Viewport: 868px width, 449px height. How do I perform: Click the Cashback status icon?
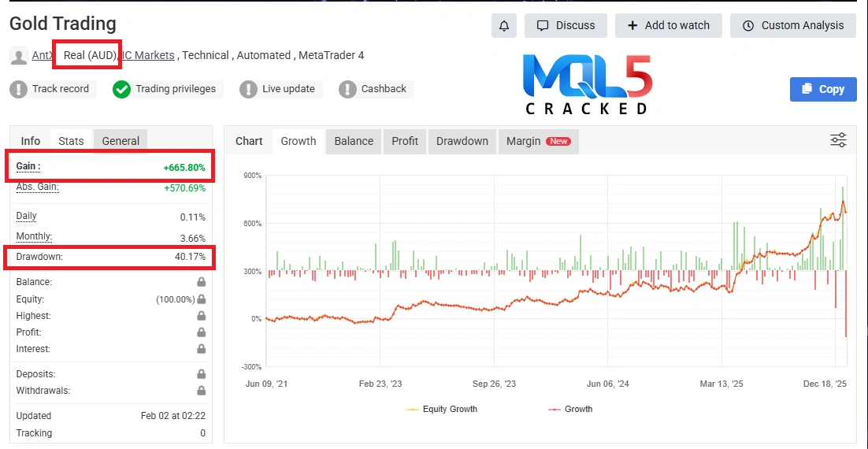click(x=348, y=89)
